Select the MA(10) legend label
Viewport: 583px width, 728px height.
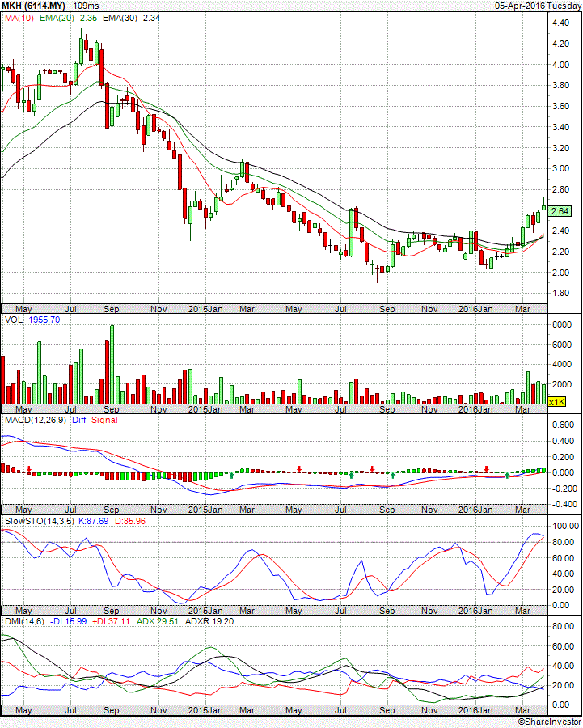coord(19,18)
